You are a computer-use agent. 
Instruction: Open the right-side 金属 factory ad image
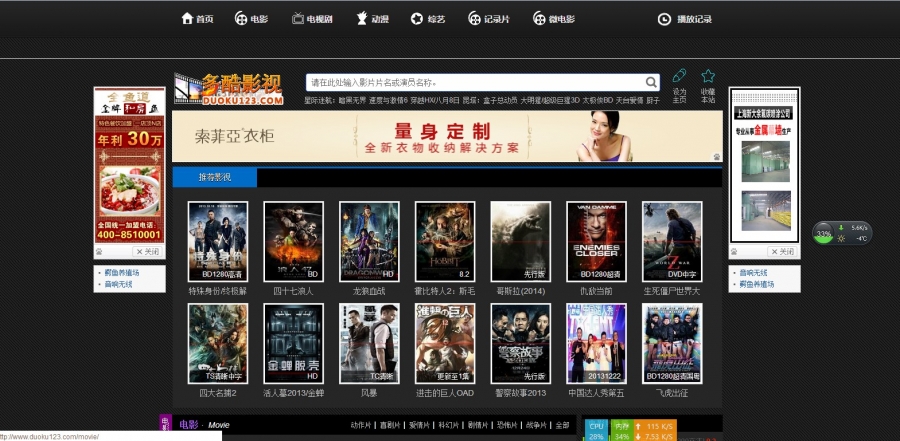765,165
